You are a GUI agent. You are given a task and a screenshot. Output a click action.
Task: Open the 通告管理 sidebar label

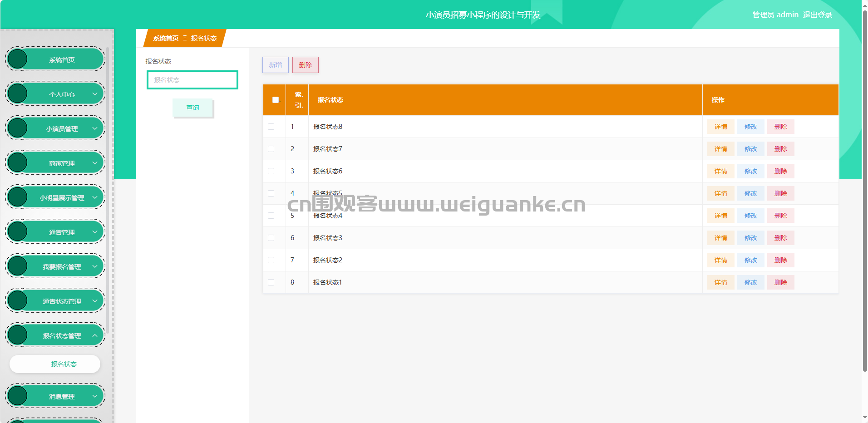pos(62,232)
